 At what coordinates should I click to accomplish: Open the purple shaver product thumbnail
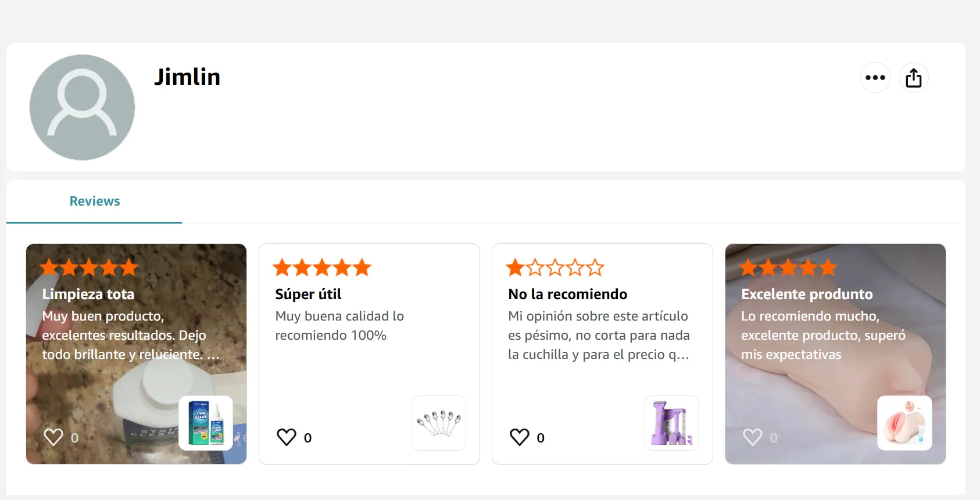(x=672, y=423)
